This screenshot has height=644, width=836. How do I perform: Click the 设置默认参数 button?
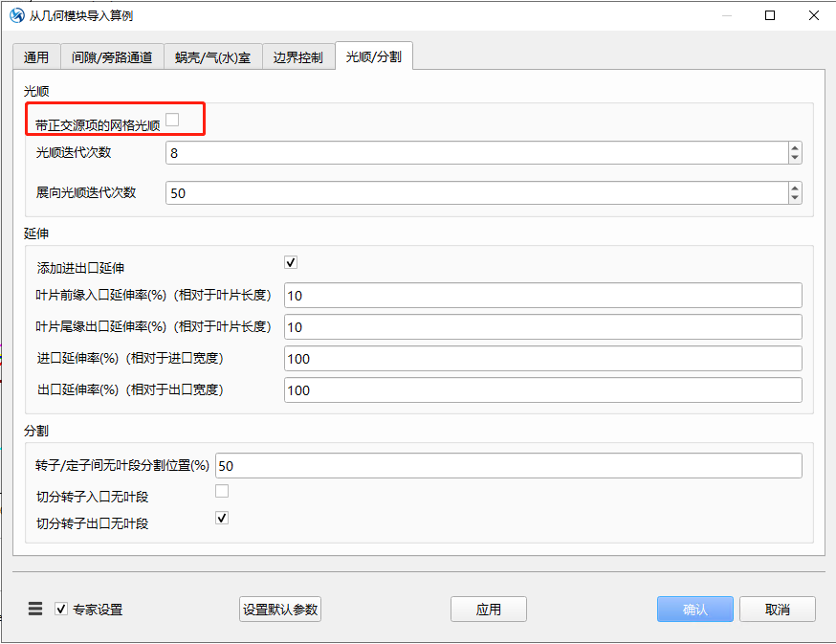pyautogui.click(x=280, y=610)
